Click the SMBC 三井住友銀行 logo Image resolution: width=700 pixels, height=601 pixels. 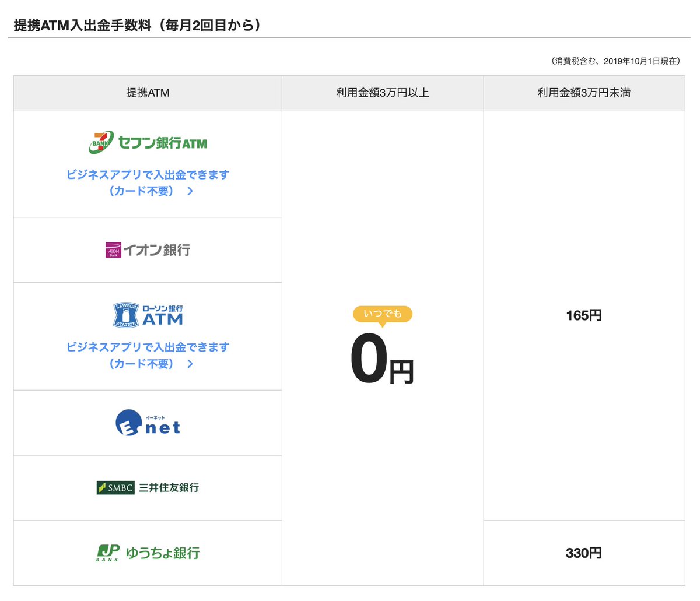click(x=148, y=487)
